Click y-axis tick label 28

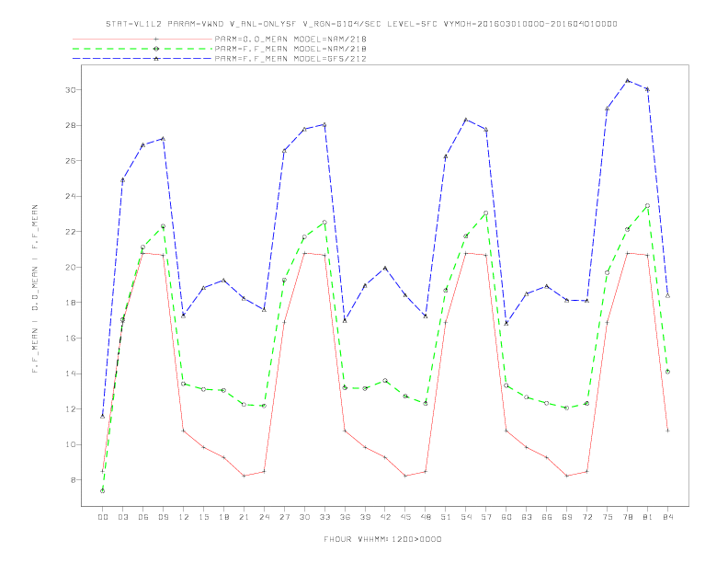(x=70, y=125)
